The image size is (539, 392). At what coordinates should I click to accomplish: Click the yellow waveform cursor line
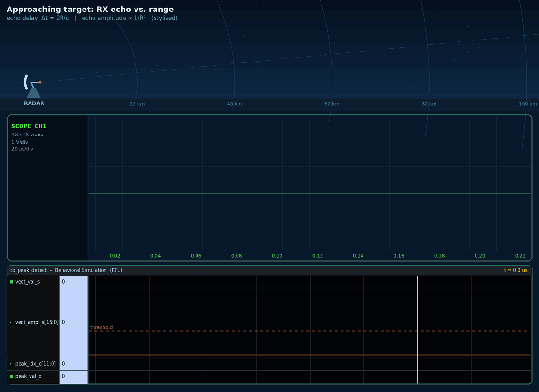(417, 330)
